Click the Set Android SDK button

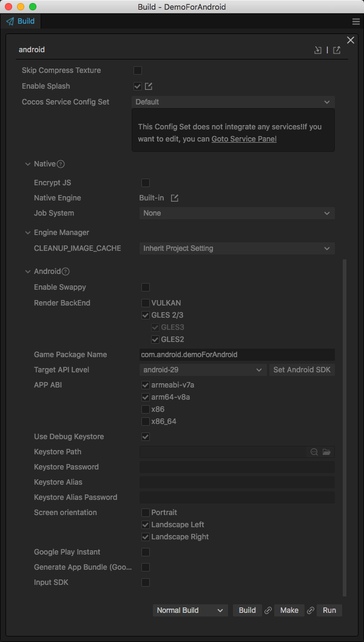click(x=302, y=370)
